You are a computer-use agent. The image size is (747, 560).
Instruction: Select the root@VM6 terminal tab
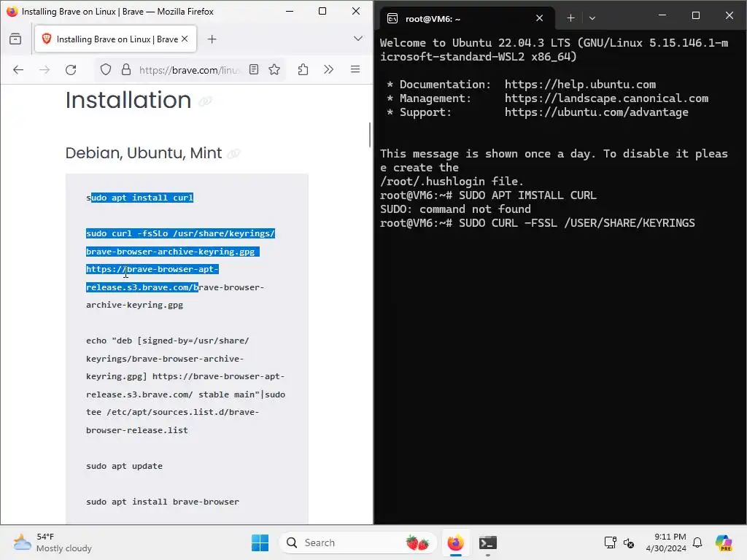click(467, 18)
